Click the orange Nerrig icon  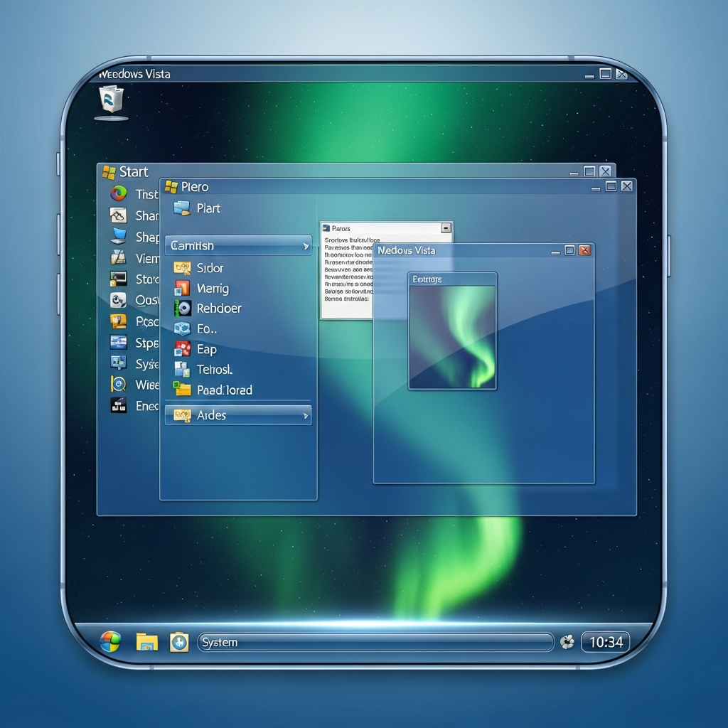[x=183, y=288]
